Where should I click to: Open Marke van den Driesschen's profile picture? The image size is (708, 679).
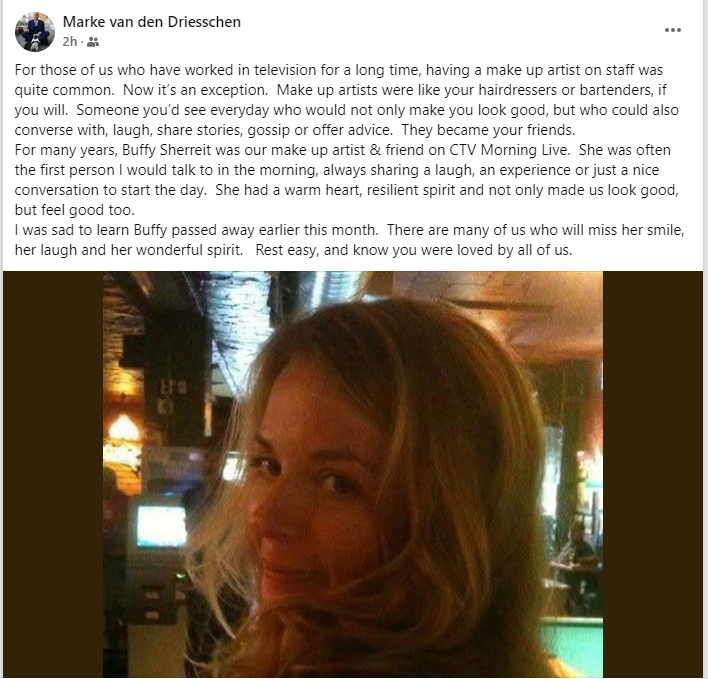tap(35, 32)
